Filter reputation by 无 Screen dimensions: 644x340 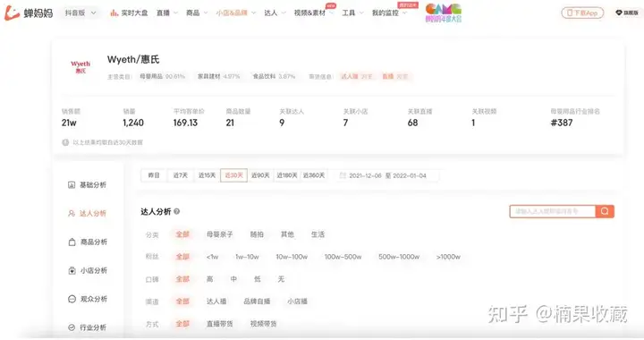click(x=281, y=279)
